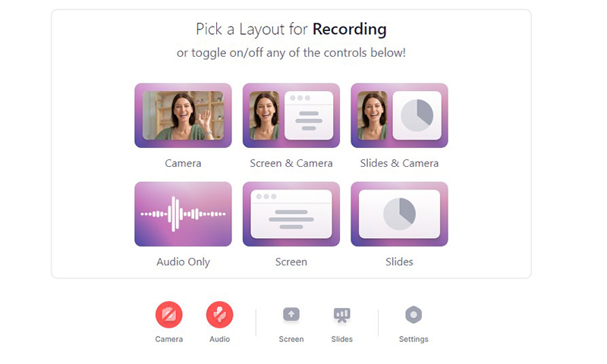Image resolution: width=607 pixels, height=364 pixels.
Task: Select the Audio Only waveform layout
Action: tap(183, 214)
